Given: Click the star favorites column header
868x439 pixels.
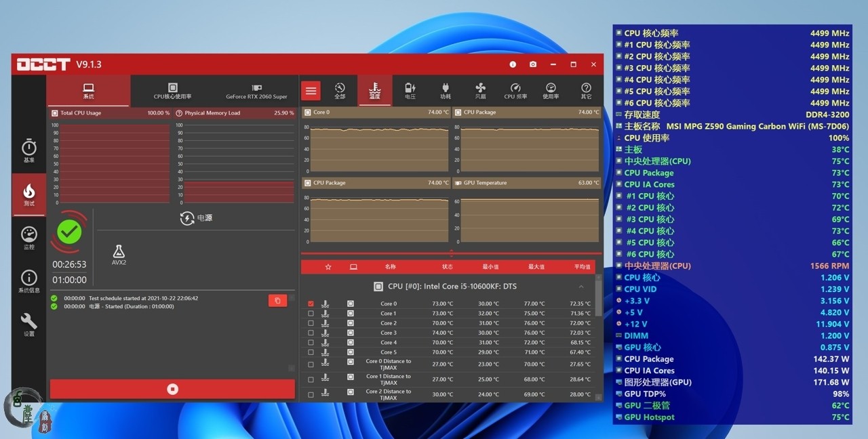Looking at the screenshot, I should point(328,267).
